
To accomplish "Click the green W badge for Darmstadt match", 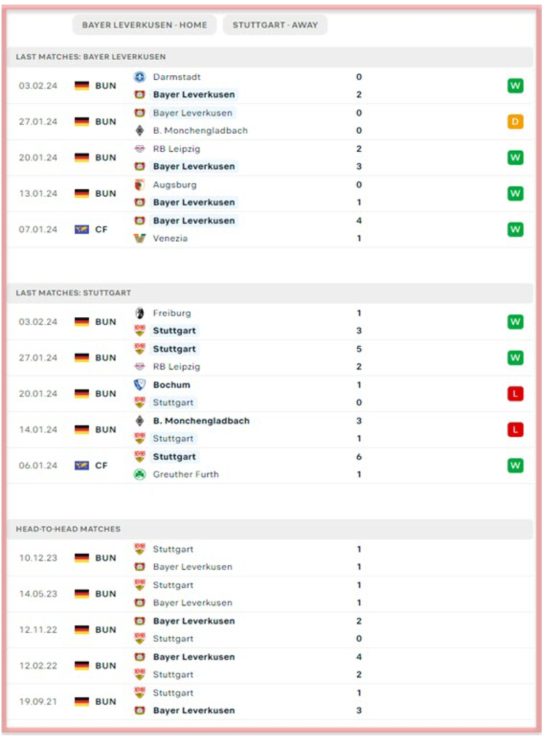I will click(515, 86).
